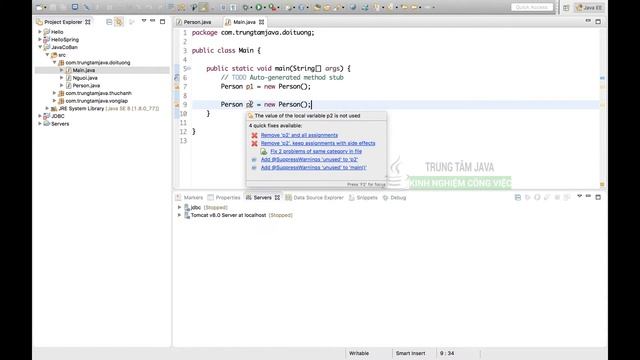The image size is (640, 360).
Task: Close the Project Explorer tab
Action: coord(88,22)
